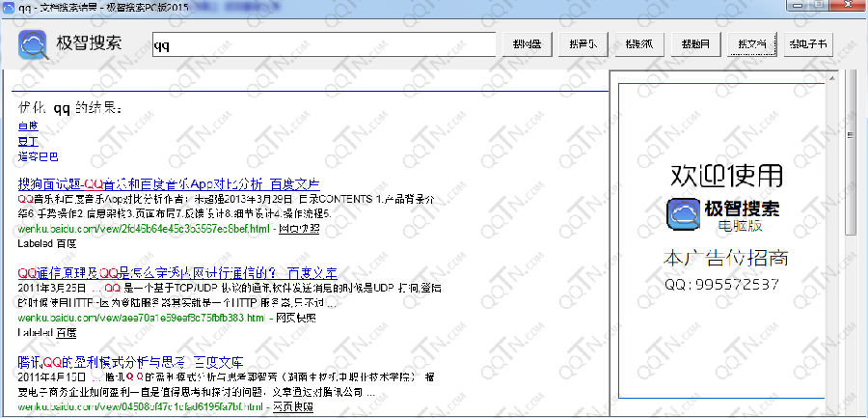Click the 极智搜索 logo in the ad panel

723,214
